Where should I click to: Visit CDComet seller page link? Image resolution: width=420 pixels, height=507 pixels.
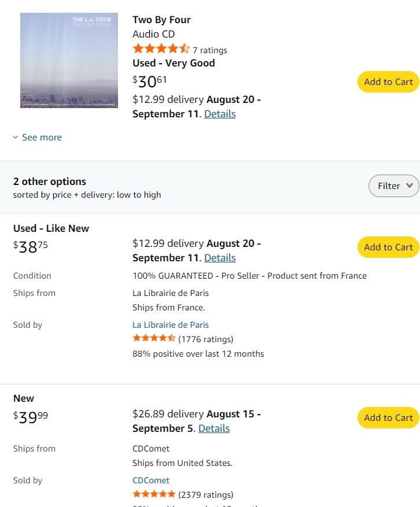[151, 480]
